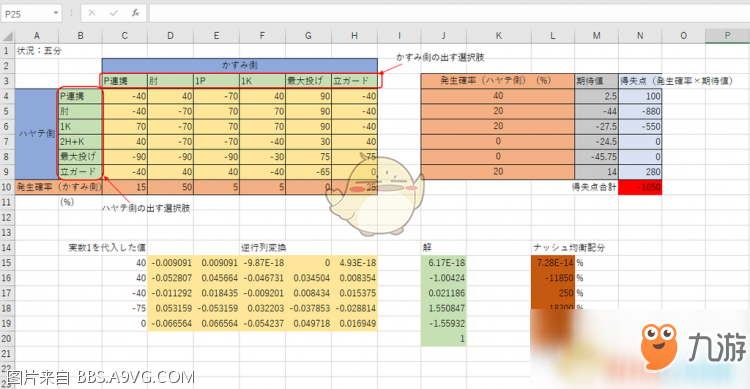Click inside the formula bar input

(x=449, y=13)
